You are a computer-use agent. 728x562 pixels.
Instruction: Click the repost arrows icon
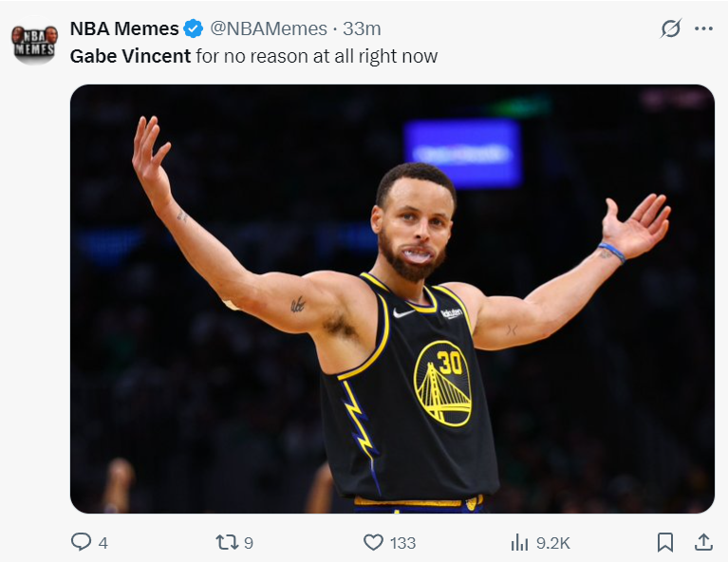(227, 542)
